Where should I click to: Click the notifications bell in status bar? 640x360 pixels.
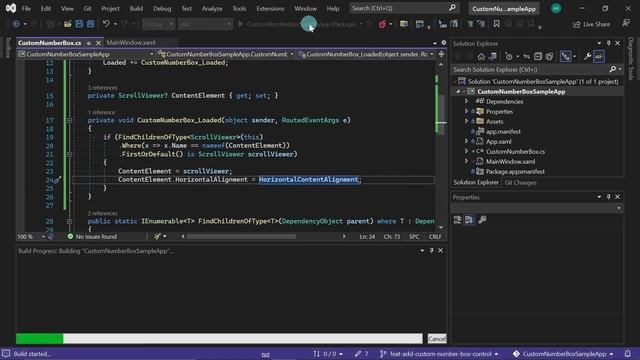[x=628, y=354]
